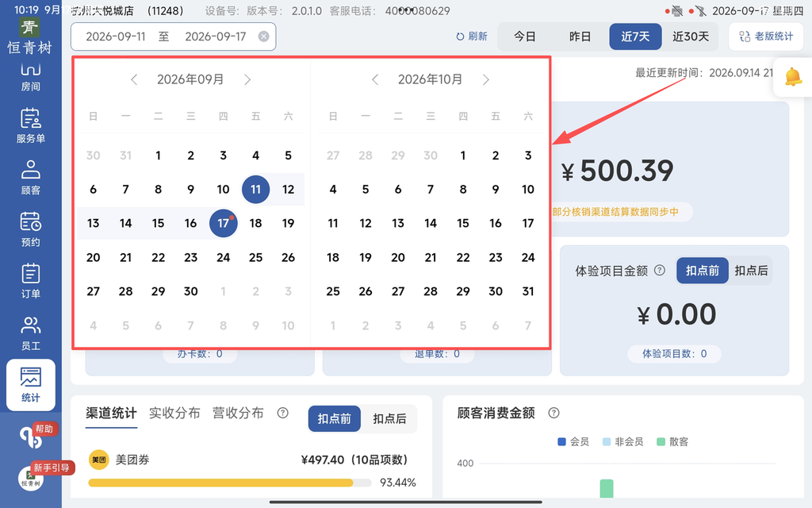The height and width of the screenshot is (508, 812).
Task: Toggle 扣点后 in 渠道统计 section
Action: coord(389,419)
